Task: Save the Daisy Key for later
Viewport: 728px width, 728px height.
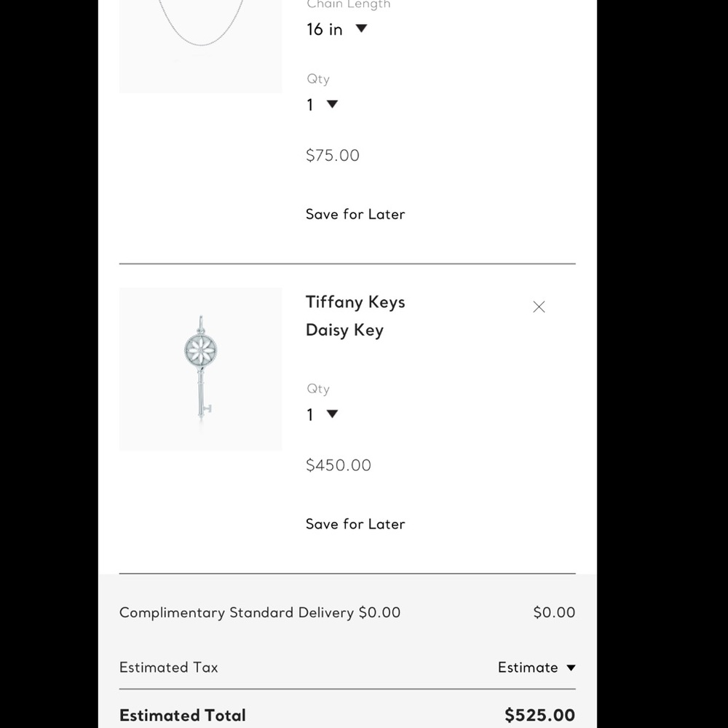Action: (355, 523)
